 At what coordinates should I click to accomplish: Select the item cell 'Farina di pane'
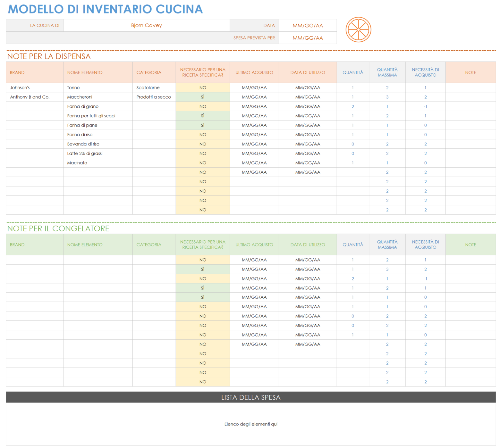click(x=98, y=125)
